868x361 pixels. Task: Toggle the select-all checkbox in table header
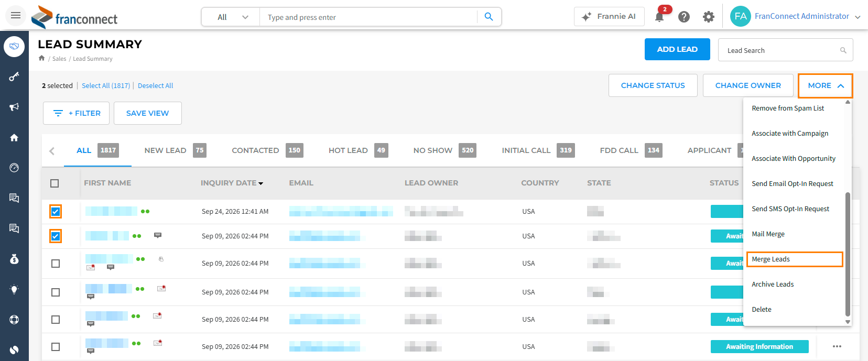pyautogui.click(x=55, y=183)
